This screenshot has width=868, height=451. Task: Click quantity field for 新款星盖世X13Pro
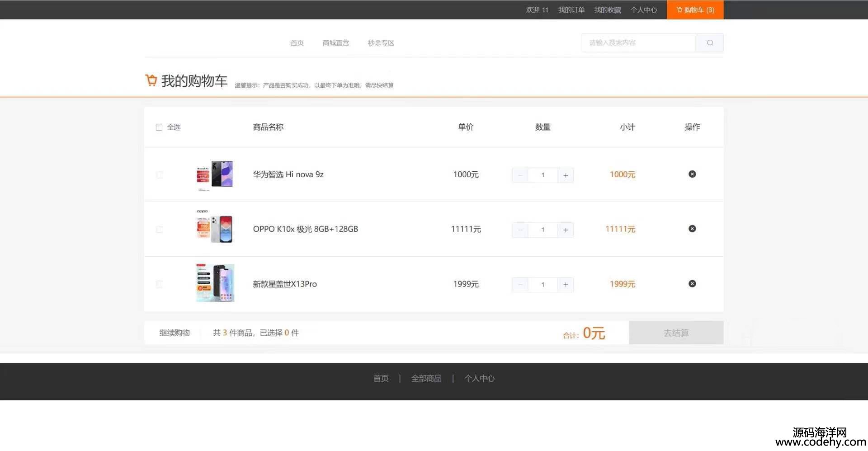point(543,285)
